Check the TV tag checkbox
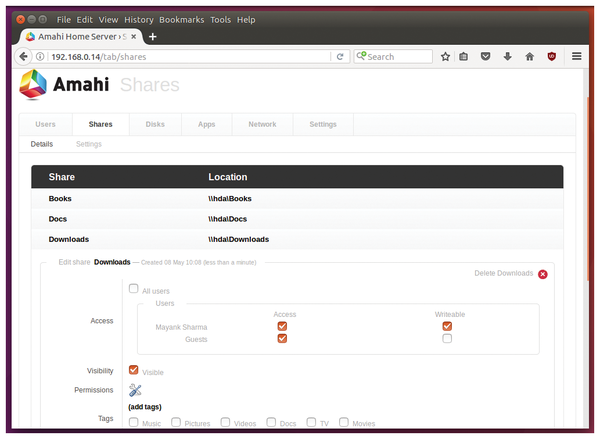The width and height of the screenshot is (600, 439). (x=311, y=422)
